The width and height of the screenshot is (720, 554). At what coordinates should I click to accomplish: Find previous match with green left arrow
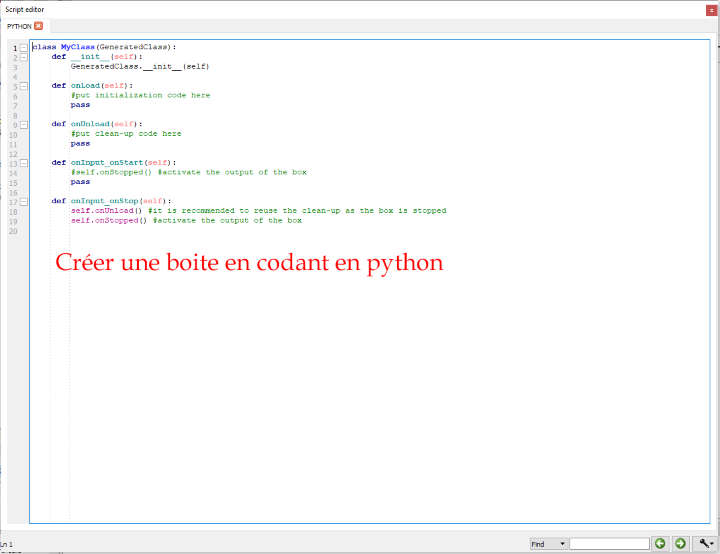660,543
